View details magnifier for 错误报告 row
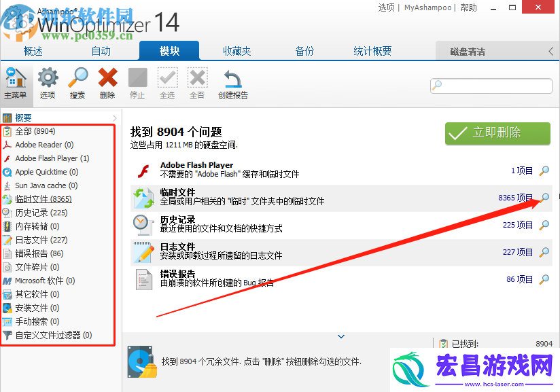 coord(544,279)
